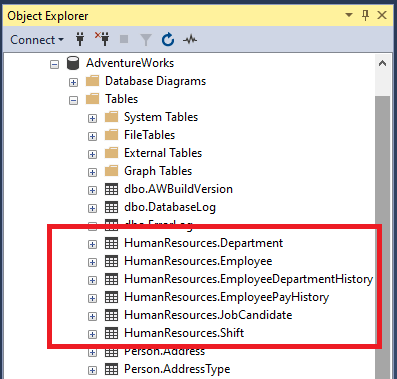Click the FileTables folder icon
The height and width of the screenshot is (379, 397).
tap(111, 135)
